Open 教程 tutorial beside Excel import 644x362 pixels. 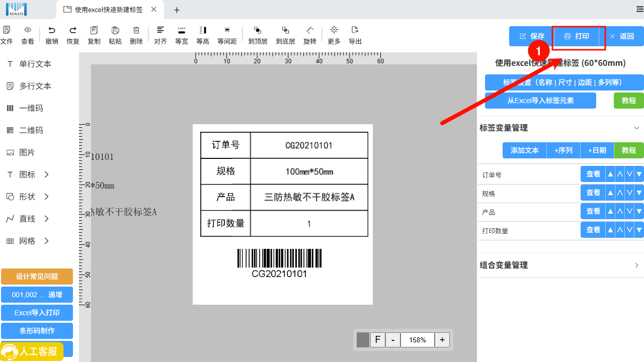pyautogui.click(x=629, y=101)
